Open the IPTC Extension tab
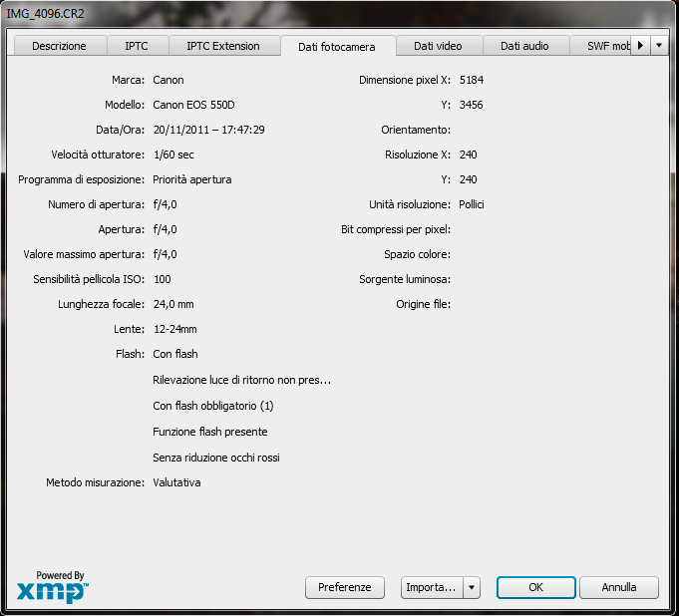Image resolution: width=679 pixels, height=616 pixels. click(223, 46)
